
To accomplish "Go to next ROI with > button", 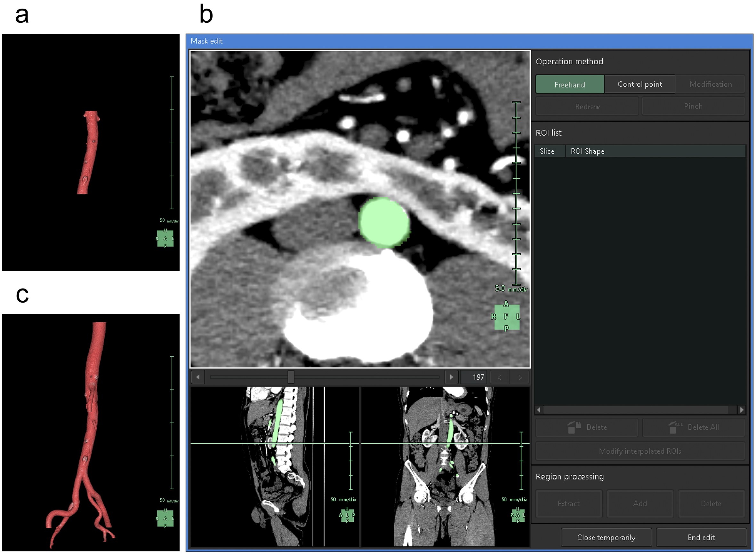I will point(520,377).
